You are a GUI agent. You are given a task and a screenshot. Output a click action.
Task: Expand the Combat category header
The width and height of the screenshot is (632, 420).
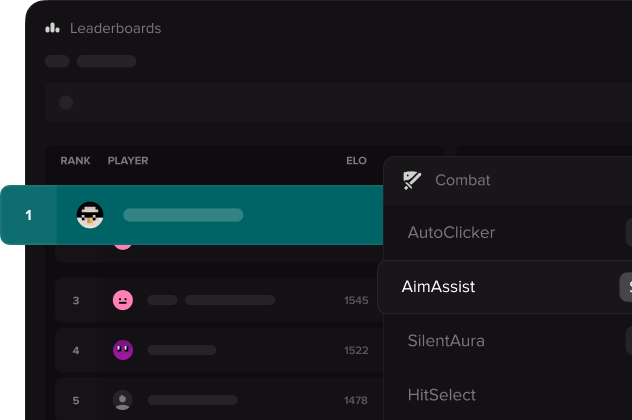pyautogui.click(x=463, y=181)
